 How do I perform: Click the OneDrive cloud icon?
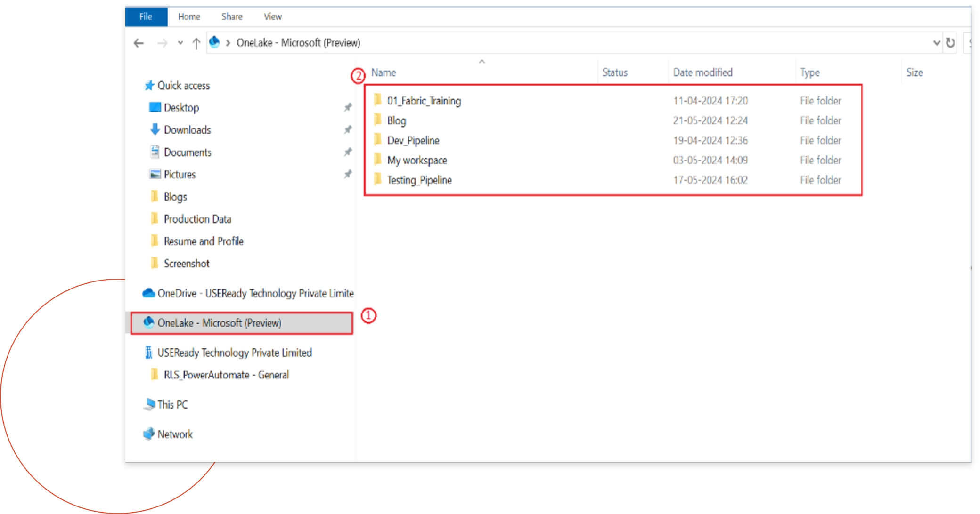(149, 293)
